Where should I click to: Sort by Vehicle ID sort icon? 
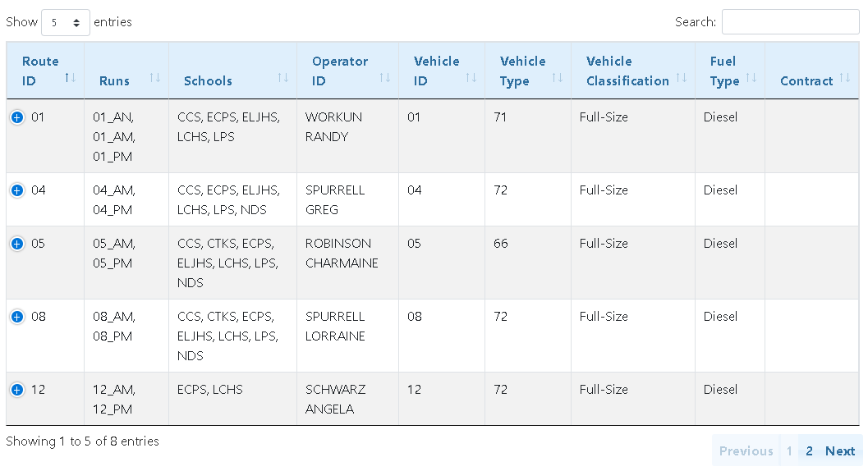pyautogui.click(x=471, y=78)
